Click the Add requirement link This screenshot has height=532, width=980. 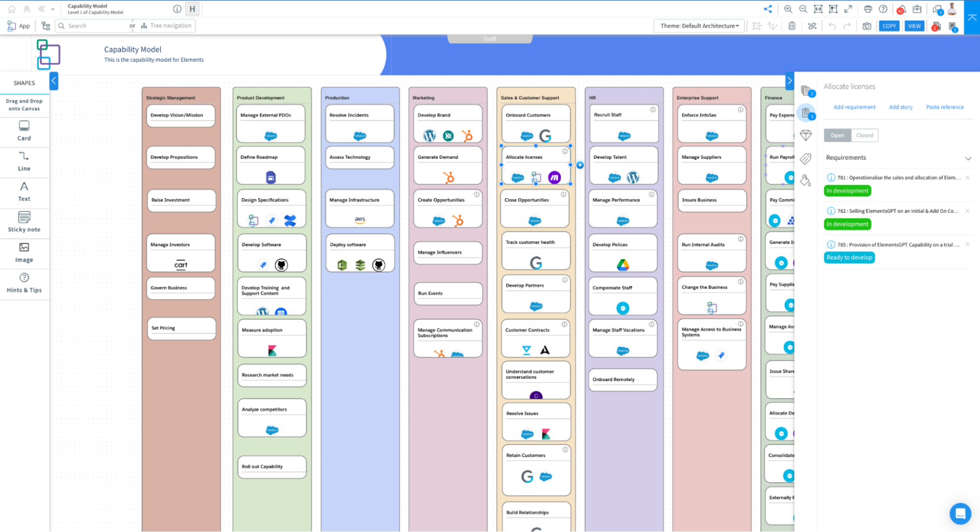854,107
